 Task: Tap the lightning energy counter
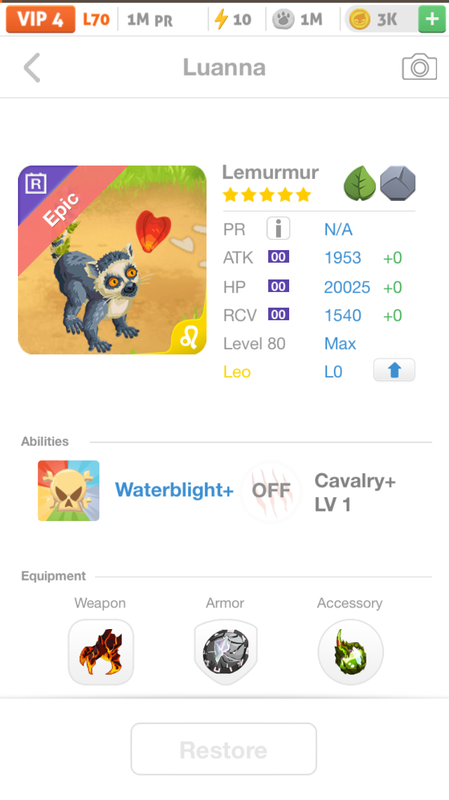click(x=233, y=19)
